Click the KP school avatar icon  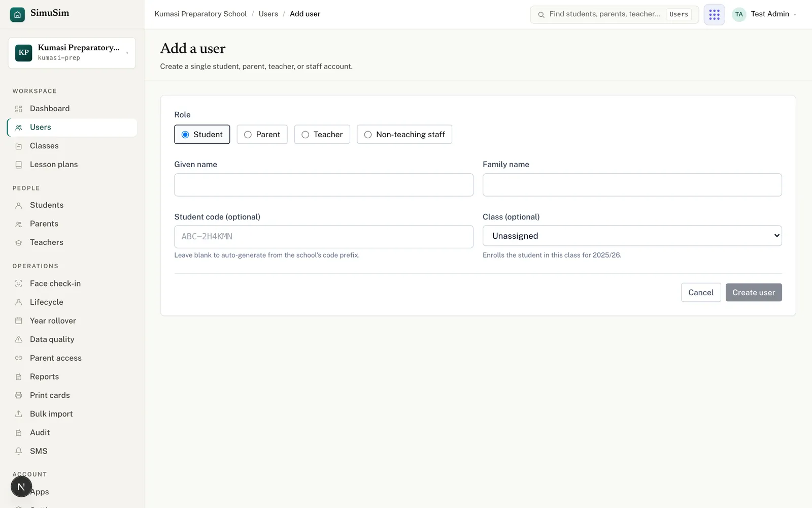click(24, 52)
